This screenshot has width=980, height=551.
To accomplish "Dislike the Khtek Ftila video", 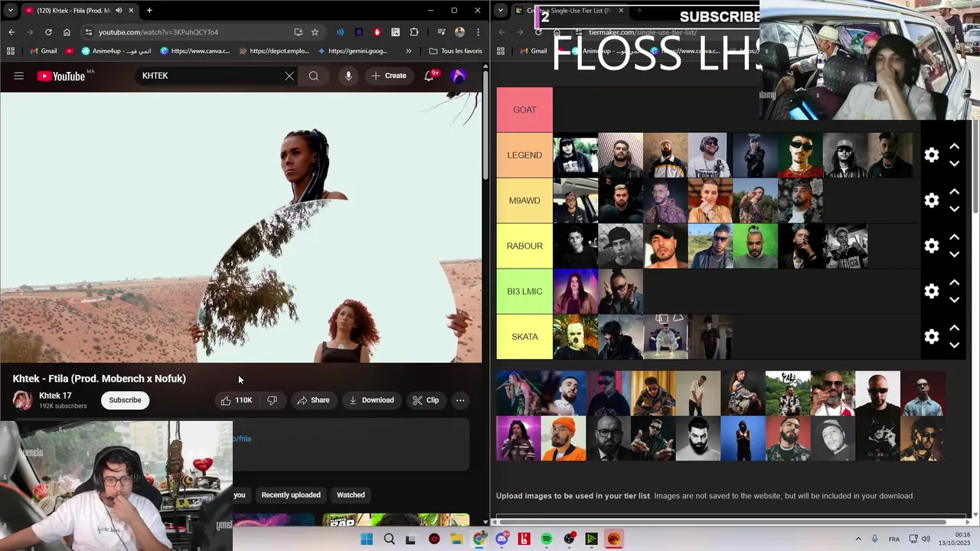I will (272, 400).
